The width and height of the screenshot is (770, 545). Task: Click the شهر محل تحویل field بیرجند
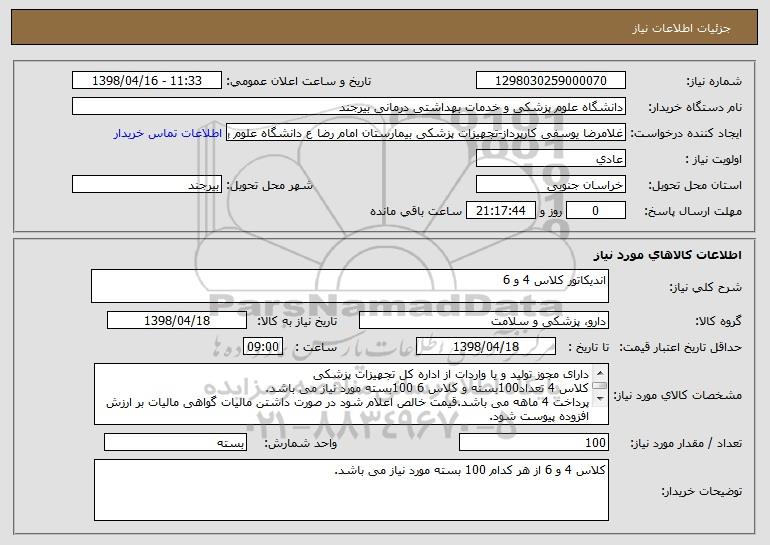coord(147,185)
